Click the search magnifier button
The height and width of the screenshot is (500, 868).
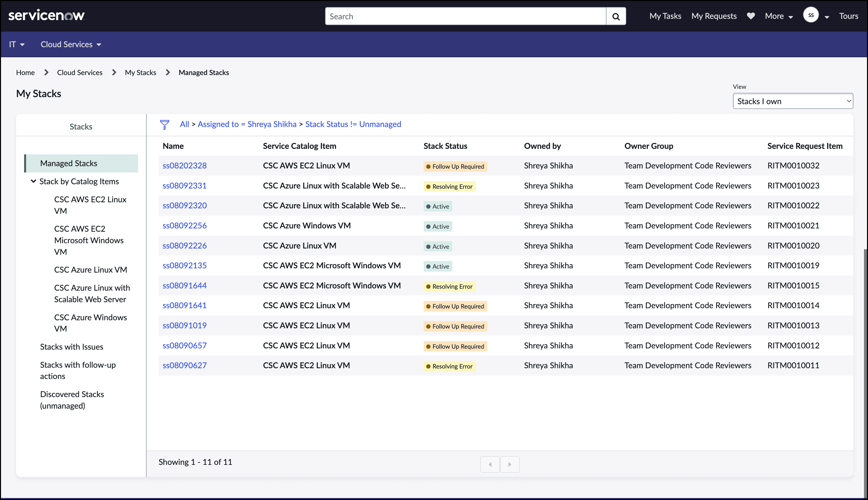[616, 16]
